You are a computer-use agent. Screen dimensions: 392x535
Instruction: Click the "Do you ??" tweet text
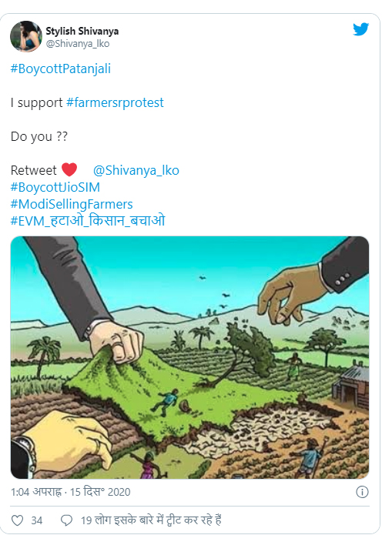(x=39, y=136)
